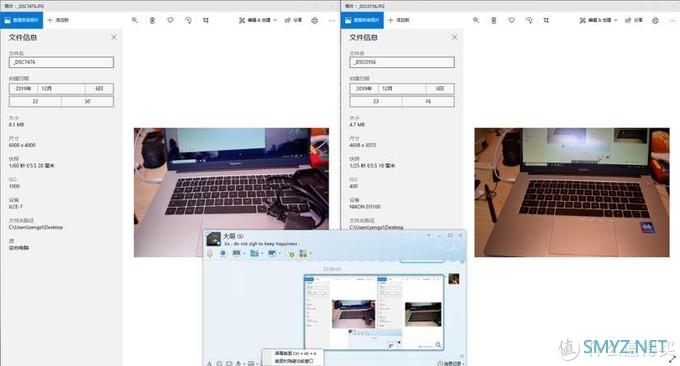The image size is (680, 366).
Task: Open the three-dot more menu in left Photos window
Action: click(332, 20)
